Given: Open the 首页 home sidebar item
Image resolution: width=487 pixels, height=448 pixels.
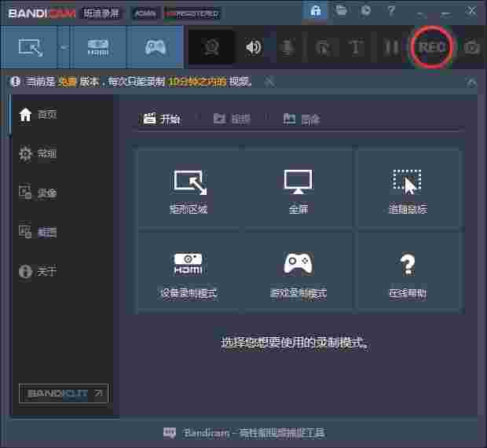Looking at the screenshot, I should click(x=38, y=115).
